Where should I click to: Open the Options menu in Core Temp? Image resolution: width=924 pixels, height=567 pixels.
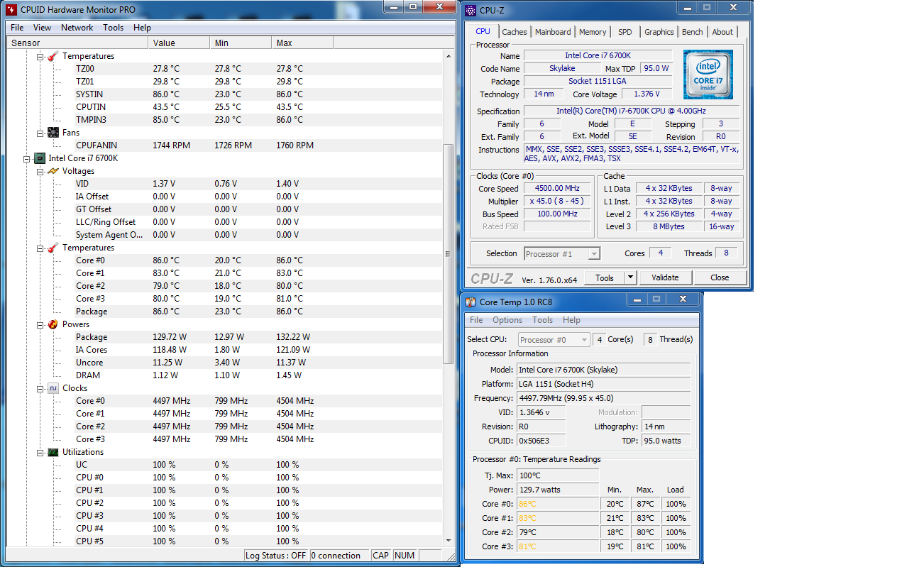[507, 320]
